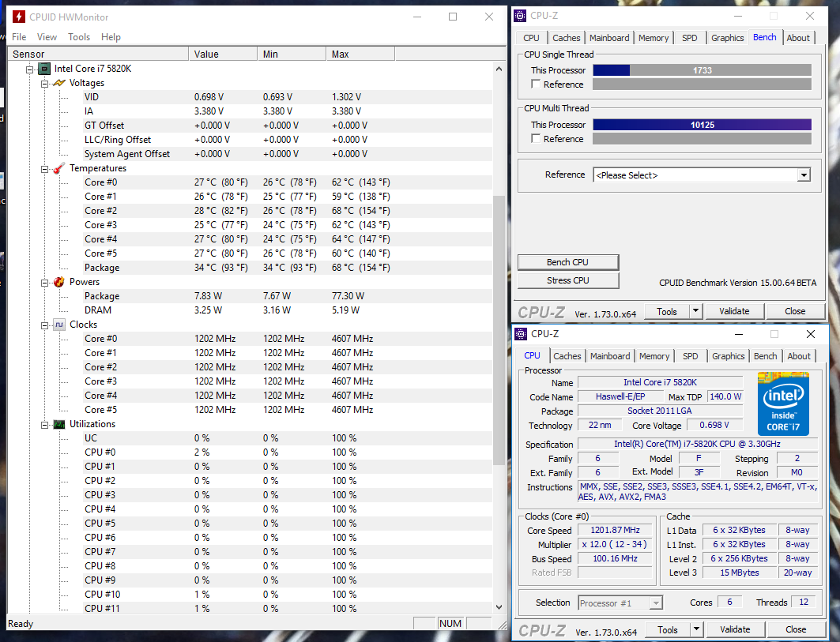The width and height of the screenshot is (840, 642).
Task: Switch to the Mainboard tab in the lower CPU-Z window
Action: pos(610,356)
